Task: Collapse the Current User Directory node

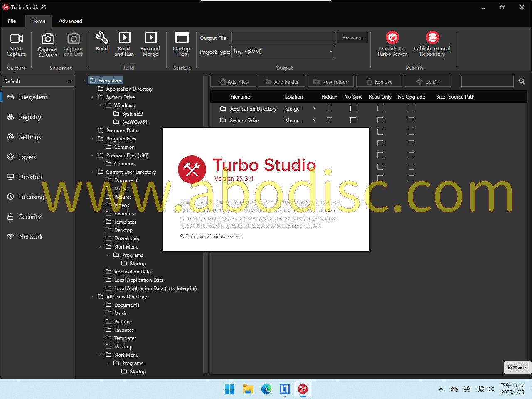Action: pyautogui.click(x=92, y=172)
